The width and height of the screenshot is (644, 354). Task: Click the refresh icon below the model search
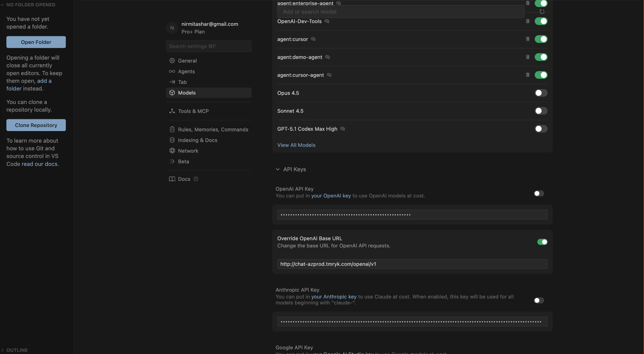(x=542, y=11)
